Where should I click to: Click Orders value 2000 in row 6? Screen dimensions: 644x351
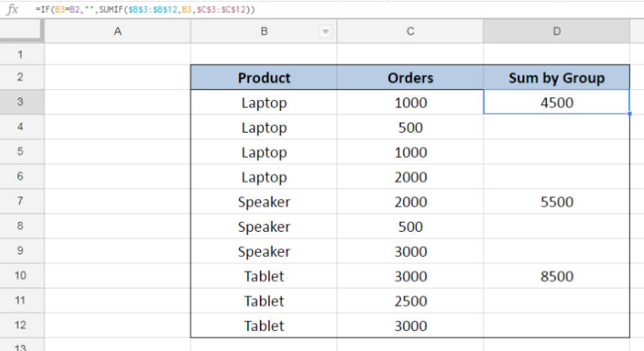coord(410,176)
